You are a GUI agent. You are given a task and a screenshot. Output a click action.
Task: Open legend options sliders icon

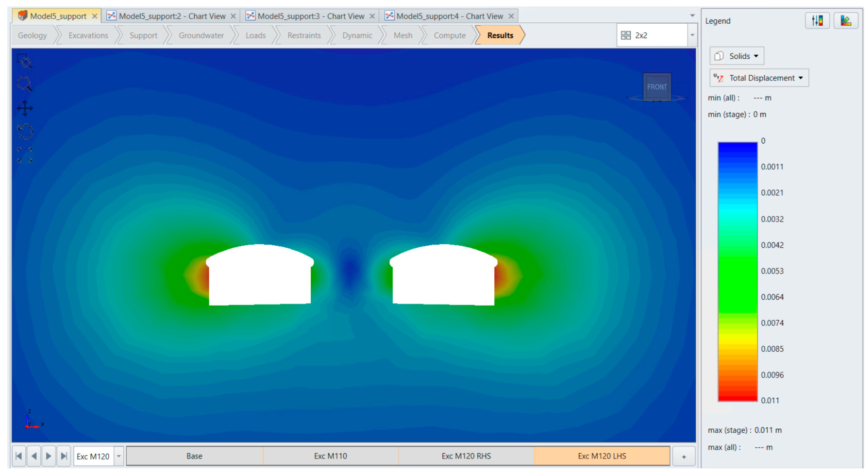(x=817, y=21)
